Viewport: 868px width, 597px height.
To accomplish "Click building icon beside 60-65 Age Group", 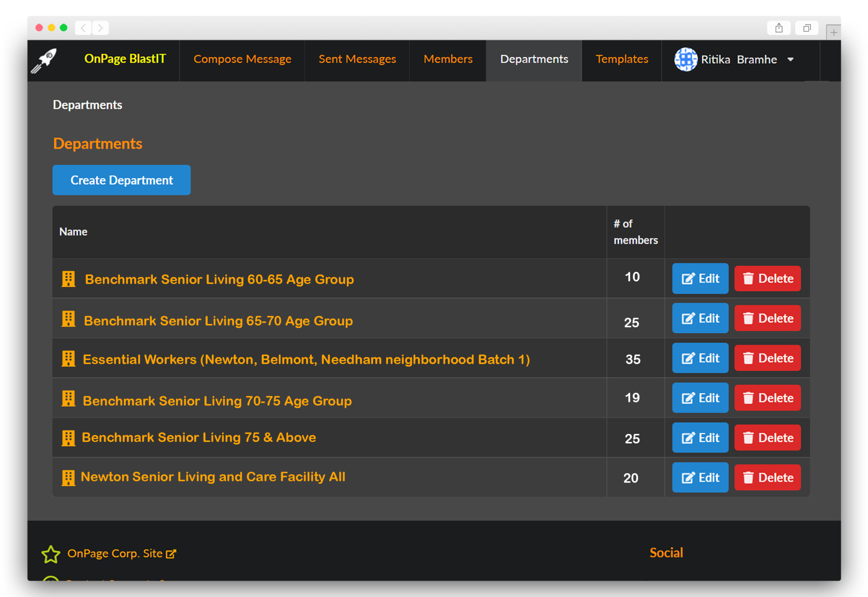I will [x=68, y=279].
